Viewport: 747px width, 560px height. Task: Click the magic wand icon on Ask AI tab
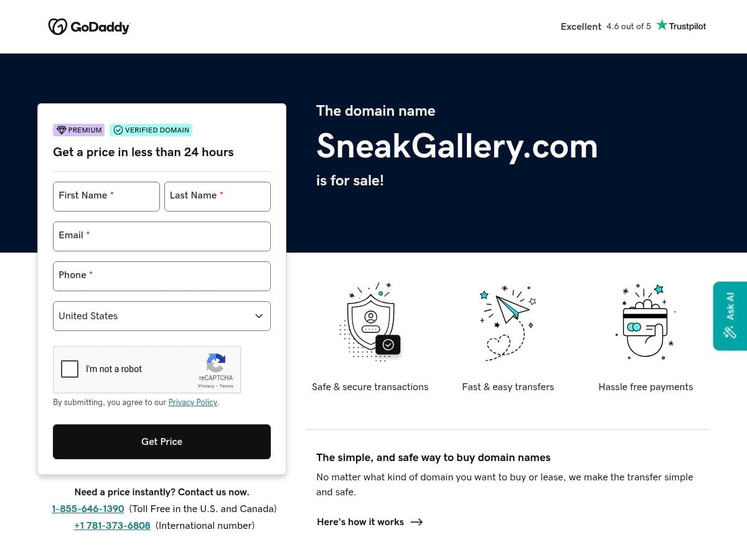[729, 332]
